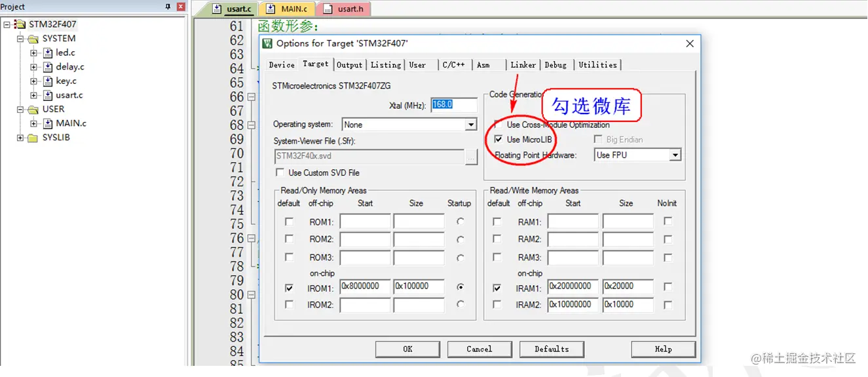Check the IROM2 default checkbox
This screenshot has width=868, height=377.
pos(289,304)
